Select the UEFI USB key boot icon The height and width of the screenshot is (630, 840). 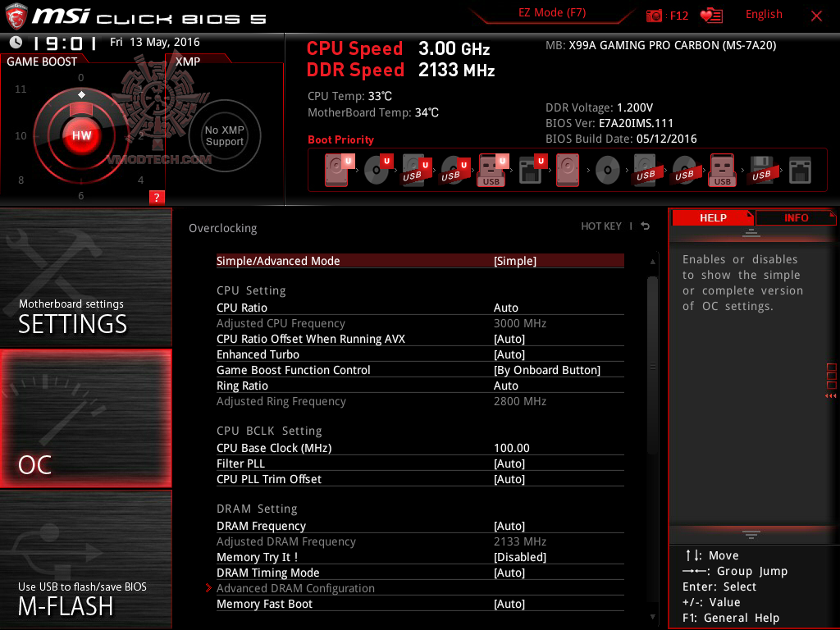493,170
